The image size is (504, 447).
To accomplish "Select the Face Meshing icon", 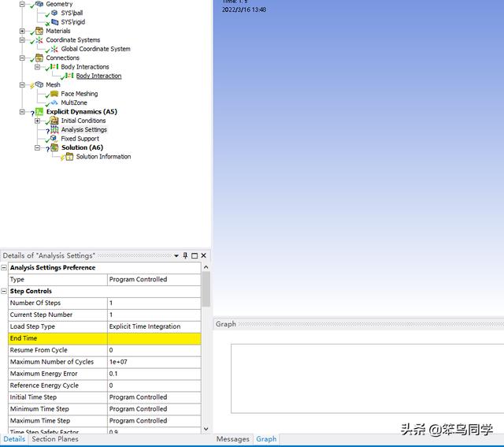I will 54,94.
